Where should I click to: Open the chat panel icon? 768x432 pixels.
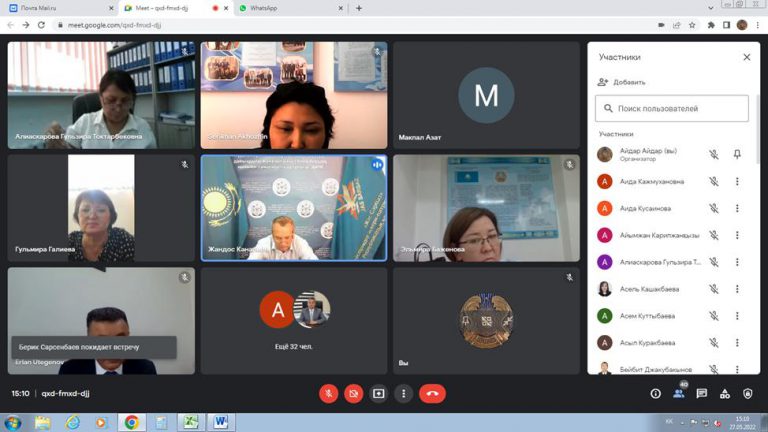[702, 394]
